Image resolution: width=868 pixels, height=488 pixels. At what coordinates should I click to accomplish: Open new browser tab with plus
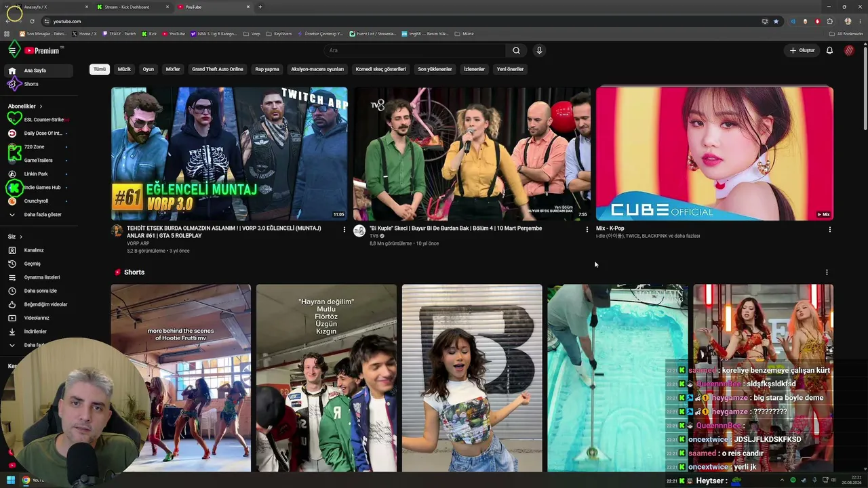click(260, 7)
